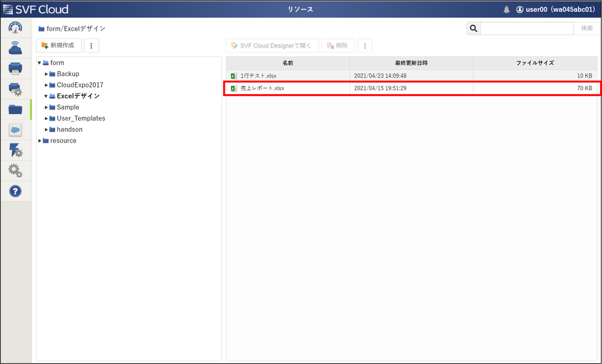The image size is (602, 364).
Task: Expand the handson folder arrow
Action: pos(46,129)
